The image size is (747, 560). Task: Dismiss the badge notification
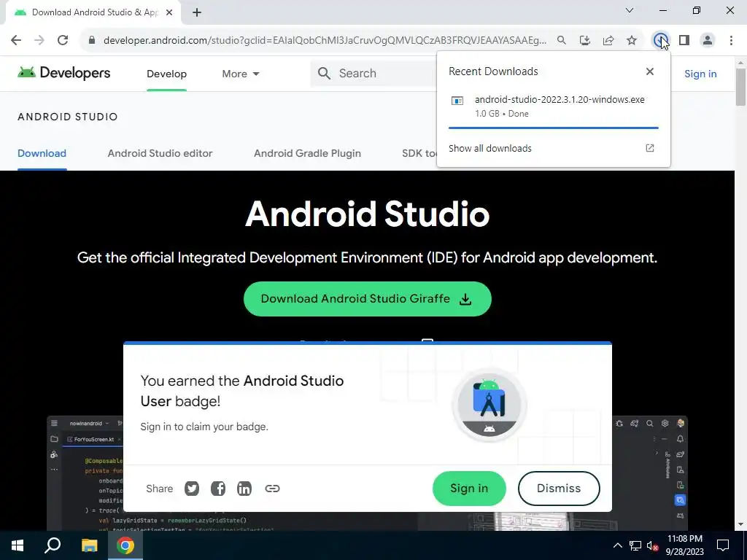559,489
